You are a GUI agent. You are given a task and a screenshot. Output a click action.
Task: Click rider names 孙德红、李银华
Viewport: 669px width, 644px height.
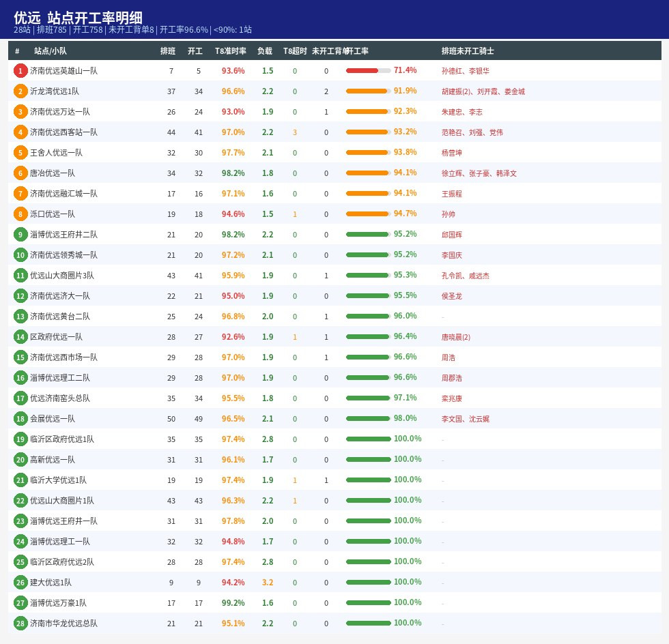tap(465, 71)
